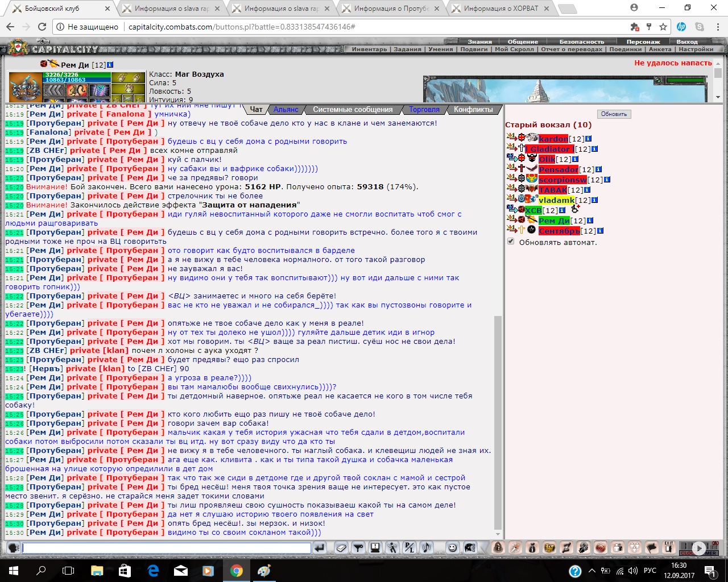Viewport: 728px width, 582px height.
Task: Open vladamk's blue info icon
Action: click(595, 200)
